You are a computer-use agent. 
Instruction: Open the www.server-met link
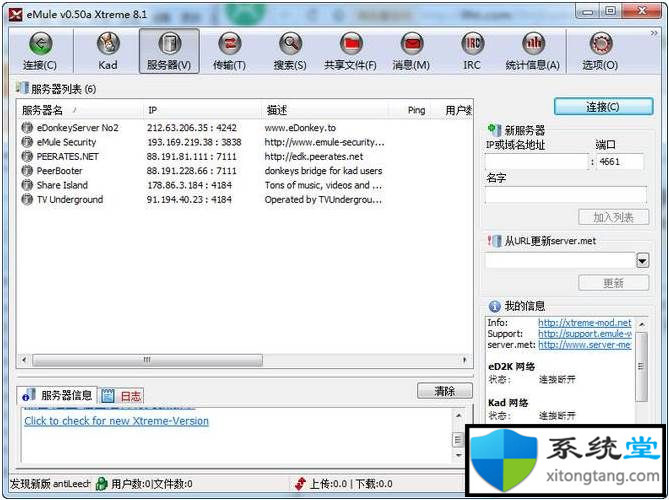tap(585, 345)
